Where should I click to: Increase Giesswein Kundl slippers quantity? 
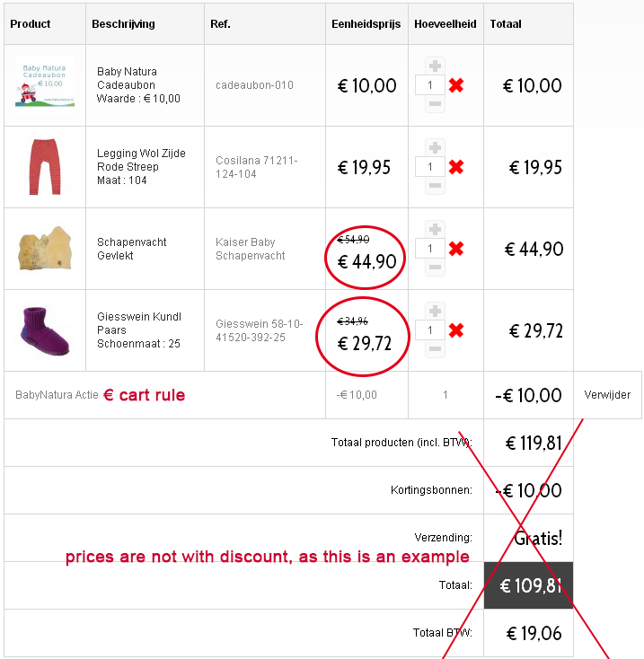[435, 311]
